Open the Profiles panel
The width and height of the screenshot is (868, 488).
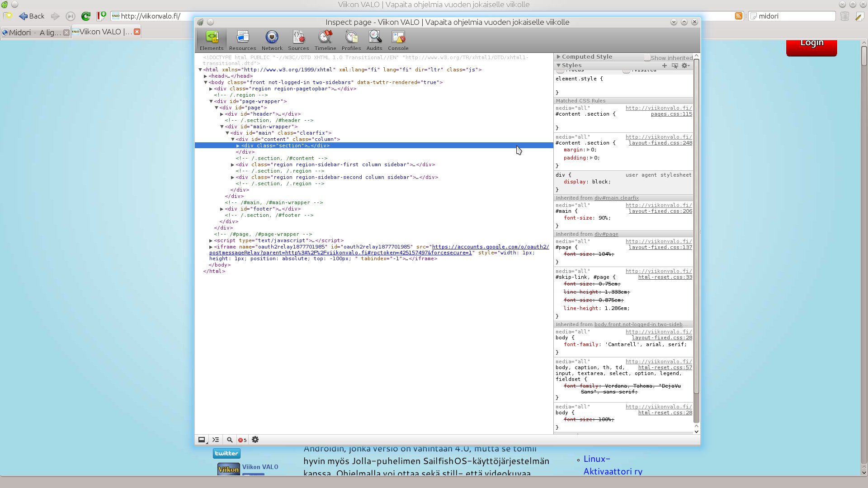[x=351, y=40]
